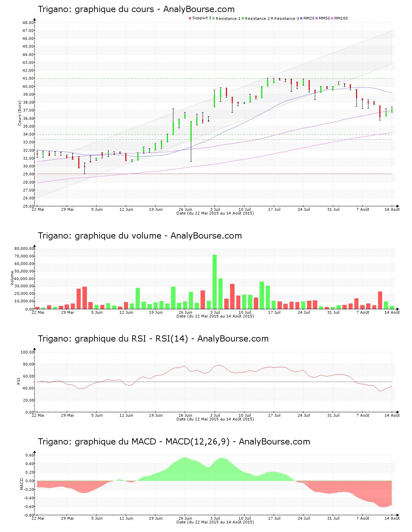Screen dimensions: 412x532
Task: Click the 80,000.00 volume axis label
Action: (x=24, y=248)
